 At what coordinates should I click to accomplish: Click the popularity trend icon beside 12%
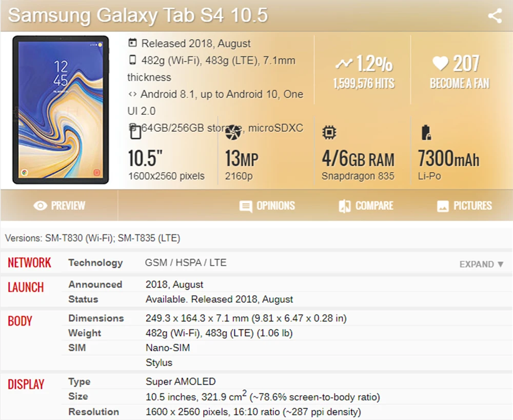click(x=344, y=64)
